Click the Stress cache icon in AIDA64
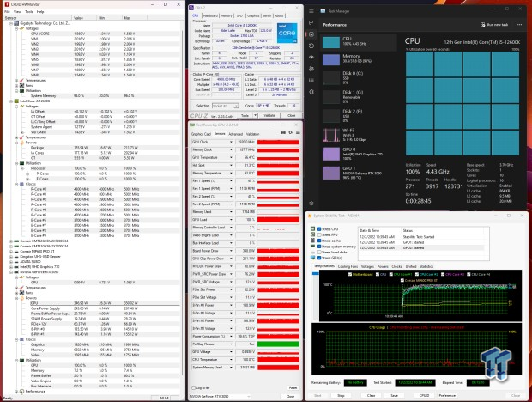Image resolution: width=532 pixels, height=402 pixels. click(x=313, y=241)
